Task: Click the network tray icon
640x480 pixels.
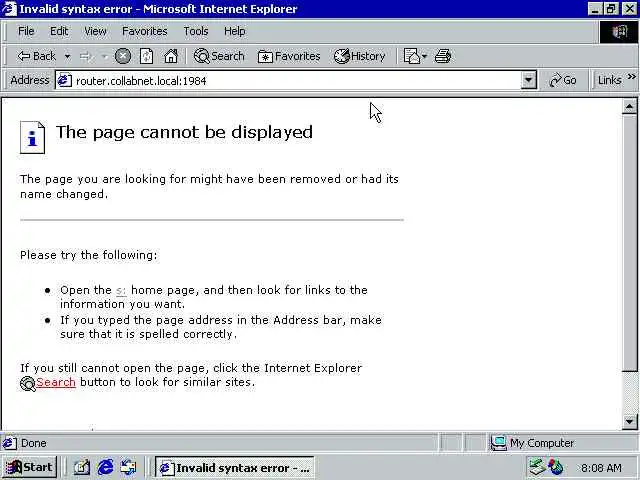Action: (537, 467)
